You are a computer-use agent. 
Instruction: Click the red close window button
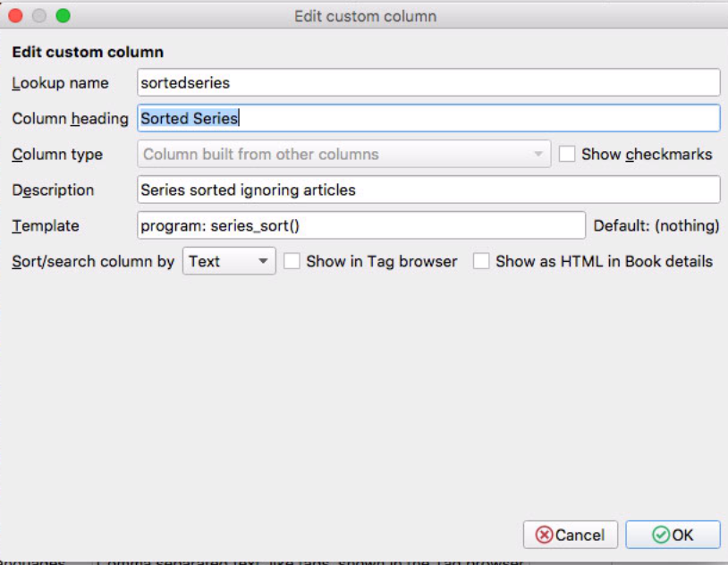click(16, 16)
